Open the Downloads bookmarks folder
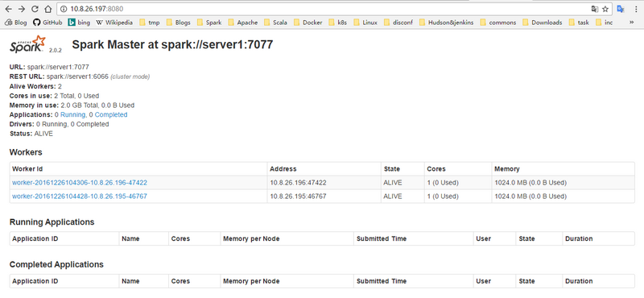Image resolution: width=644 pixels, height=298 pixels. (x=542, y=23)
